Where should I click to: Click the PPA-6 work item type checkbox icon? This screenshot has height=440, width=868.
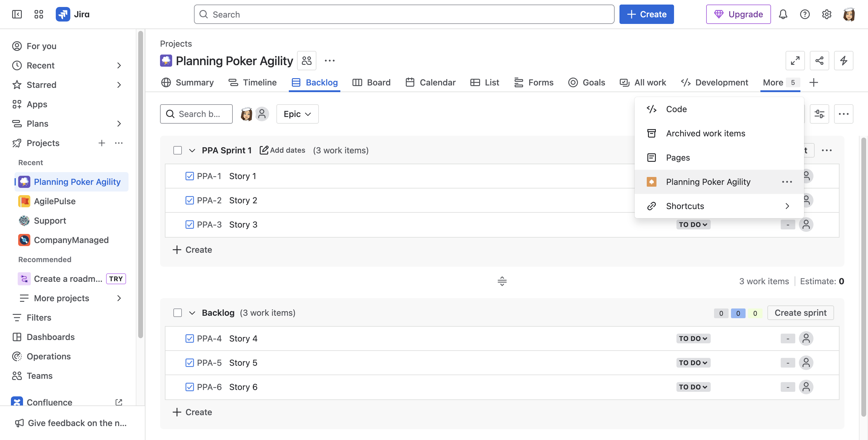(x=189, y=387)
